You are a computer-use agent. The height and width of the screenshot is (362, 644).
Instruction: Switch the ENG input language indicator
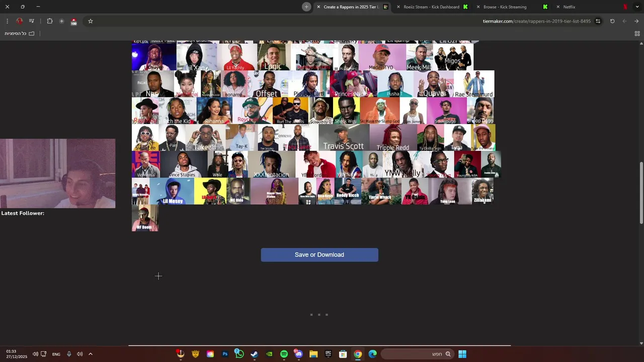tap(56, 354)
